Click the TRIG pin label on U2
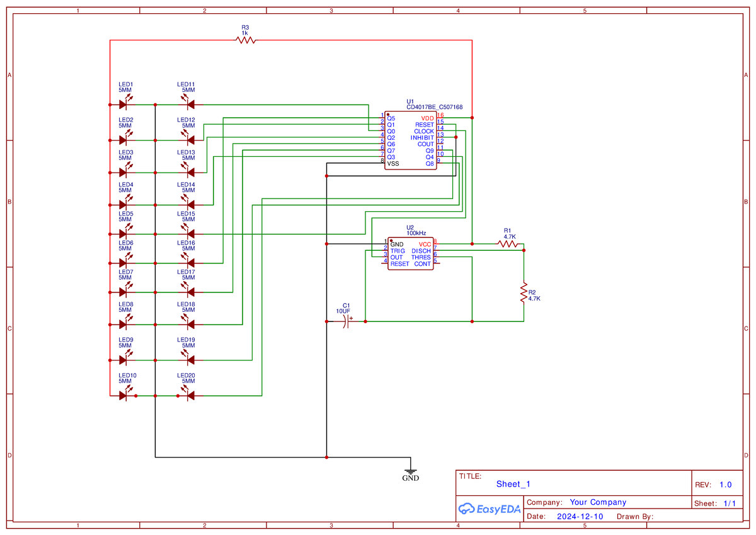 tap(396, 251)
